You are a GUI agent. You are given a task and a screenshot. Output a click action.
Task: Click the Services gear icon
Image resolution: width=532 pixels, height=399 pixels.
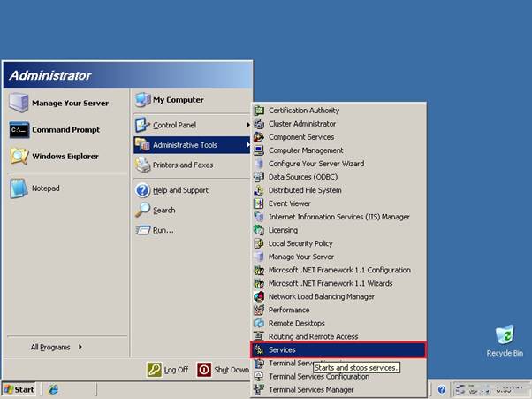[259, 349]
